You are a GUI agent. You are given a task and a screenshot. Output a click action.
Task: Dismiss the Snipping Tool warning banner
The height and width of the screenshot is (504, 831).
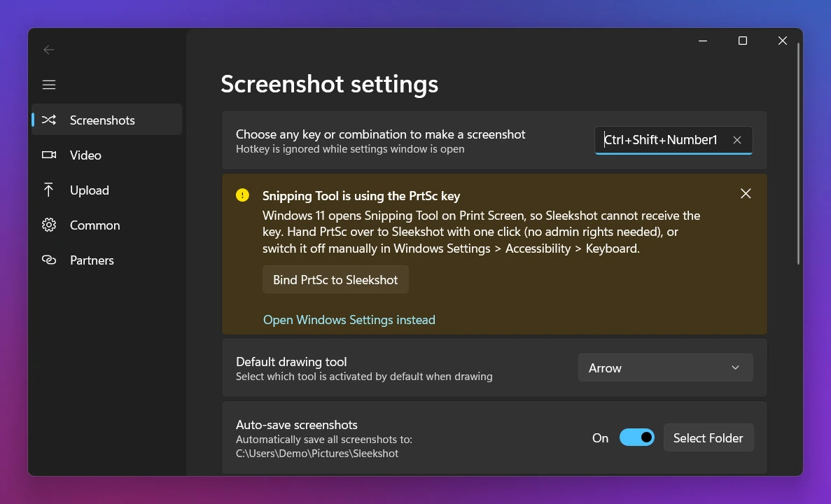tap(746, 193)
